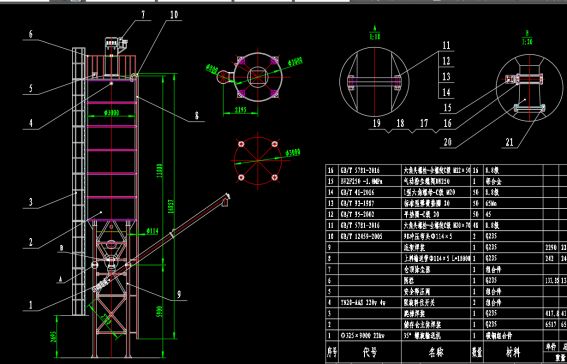Click balloon label 10 at the drawing top
This screenshot has height=364, width=567.
(x=174, y=15)
